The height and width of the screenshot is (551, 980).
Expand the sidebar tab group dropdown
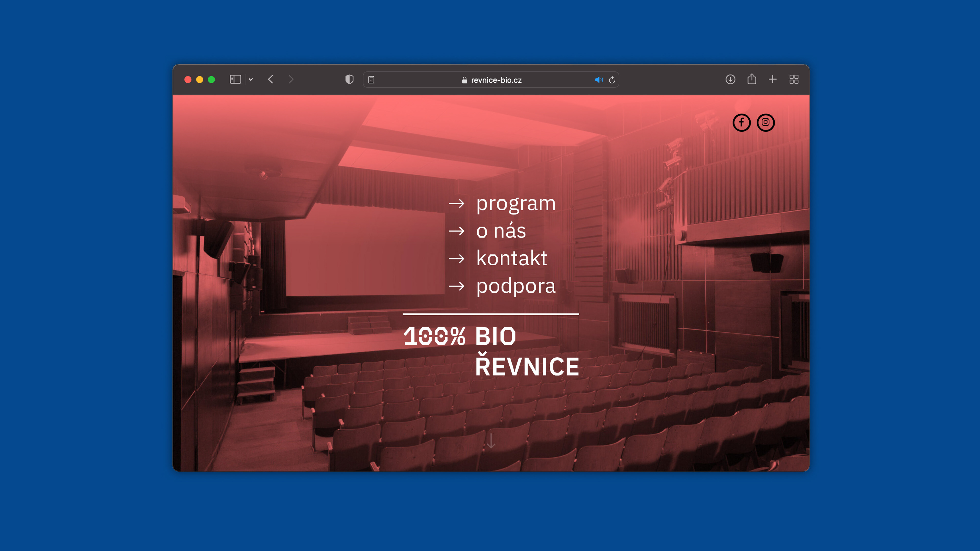pyautogui.click(x=251, y=80)
